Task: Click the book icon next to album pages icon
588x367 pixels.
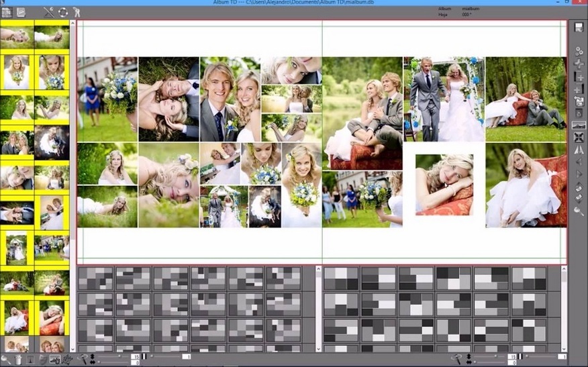Action: (x=21, y=12)
